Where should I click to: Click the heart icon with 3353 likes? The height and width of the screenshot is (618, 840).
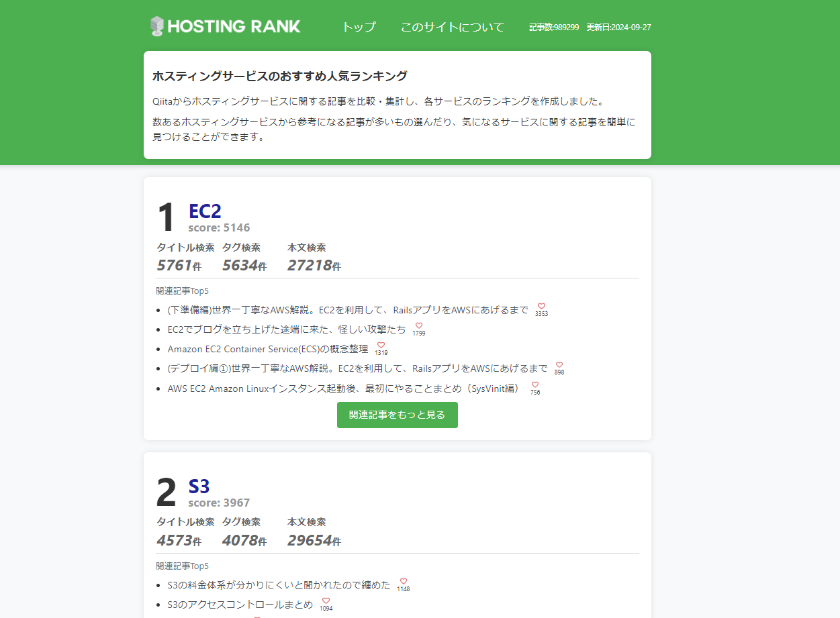(x=541, y=307)
